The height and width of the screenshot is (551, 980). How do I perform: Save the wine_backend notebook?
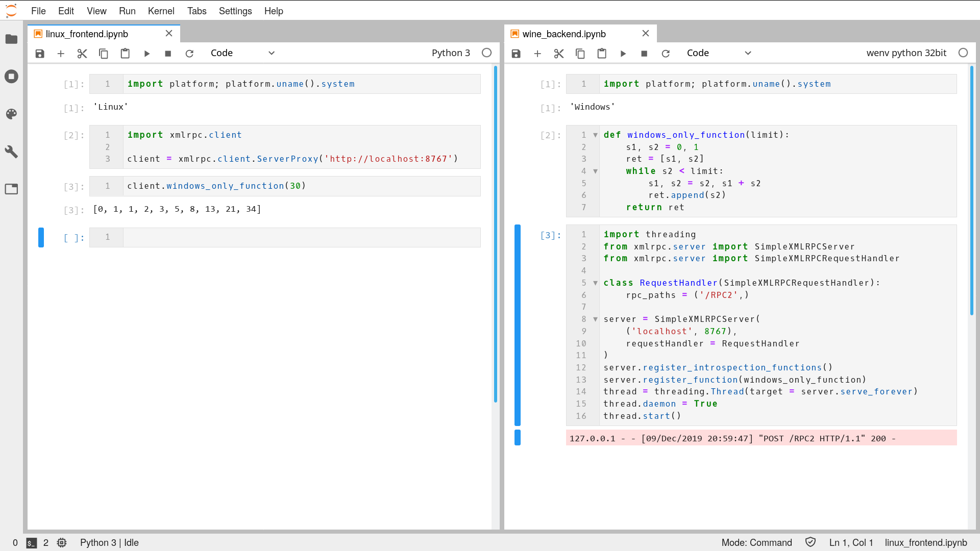[x=516, y=54]
